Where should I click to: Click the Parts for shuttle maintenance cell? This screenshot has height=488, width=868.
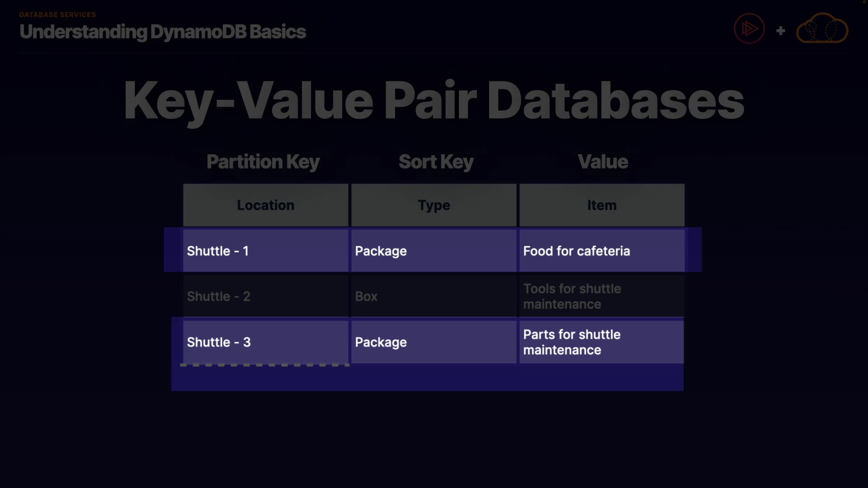tap(602, 342)
